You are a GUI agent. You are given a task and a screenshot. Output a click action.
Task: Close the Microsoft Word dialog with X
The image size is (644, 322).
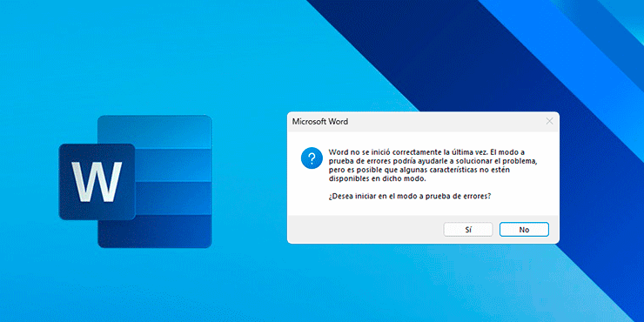[x=549, y=121]
